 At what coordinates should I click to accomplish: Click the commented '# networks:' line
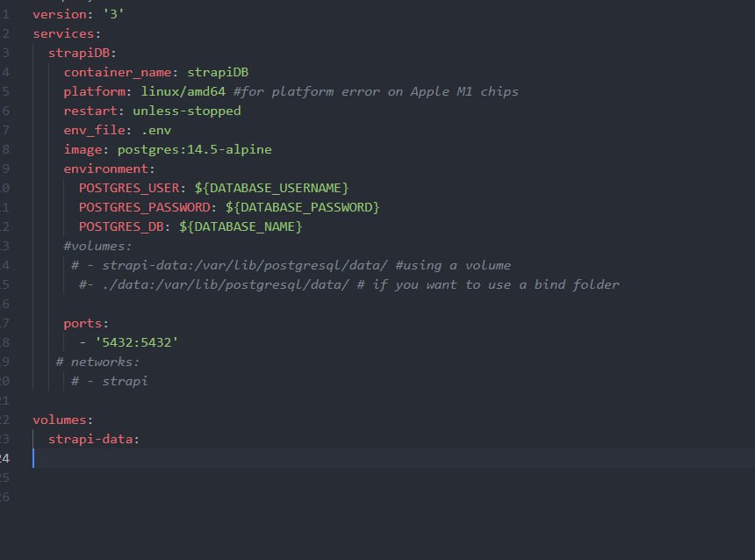pyautogui.click(x=97, y=362)
